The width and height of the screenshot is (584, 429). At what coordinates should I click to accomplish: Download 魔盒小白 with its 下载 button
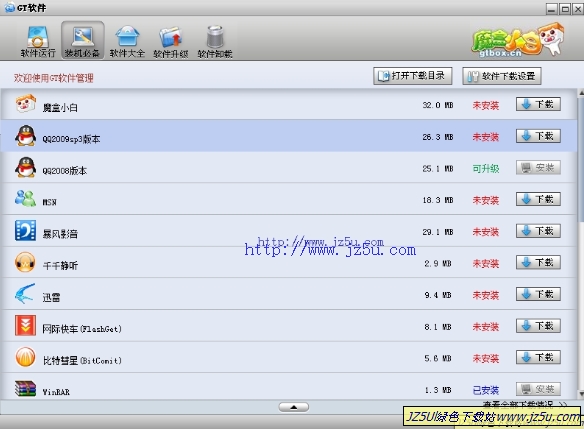[538, 104]
